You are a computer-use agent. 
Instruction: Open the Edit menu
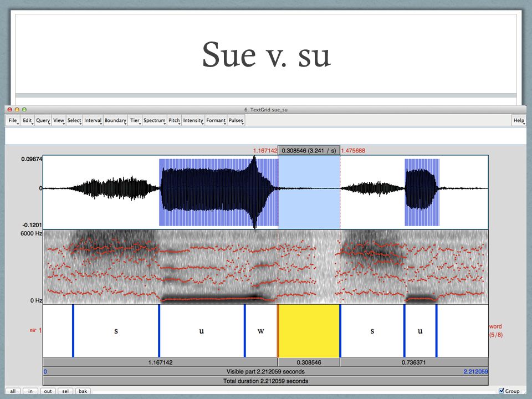click(27, 120)
